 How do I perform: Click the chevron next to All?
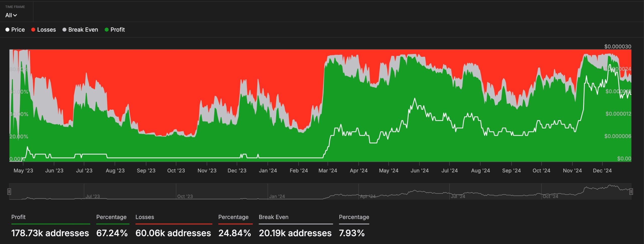click(x=15, y=15)
